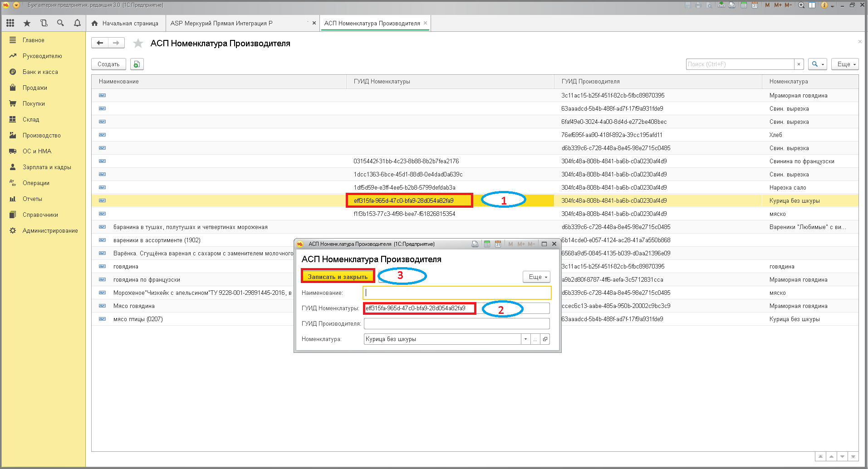Open Еще dropdown in the dialog
The image size is (868, 469).
pos(537,277)
